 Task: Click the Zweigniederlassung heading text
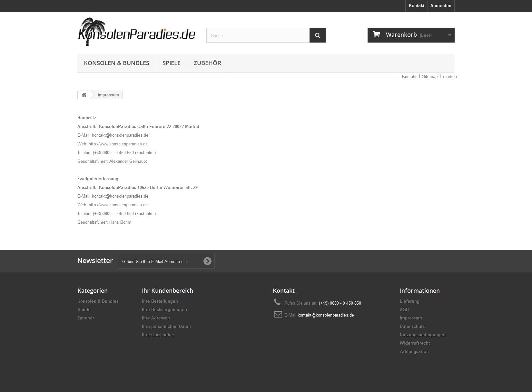(x=98, y=179)
